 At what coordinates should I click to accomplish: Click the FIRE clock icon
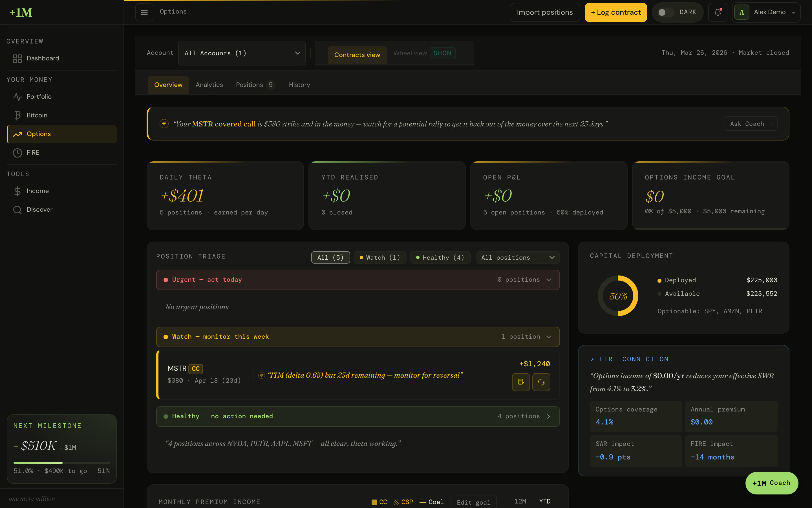click(17, 153)
